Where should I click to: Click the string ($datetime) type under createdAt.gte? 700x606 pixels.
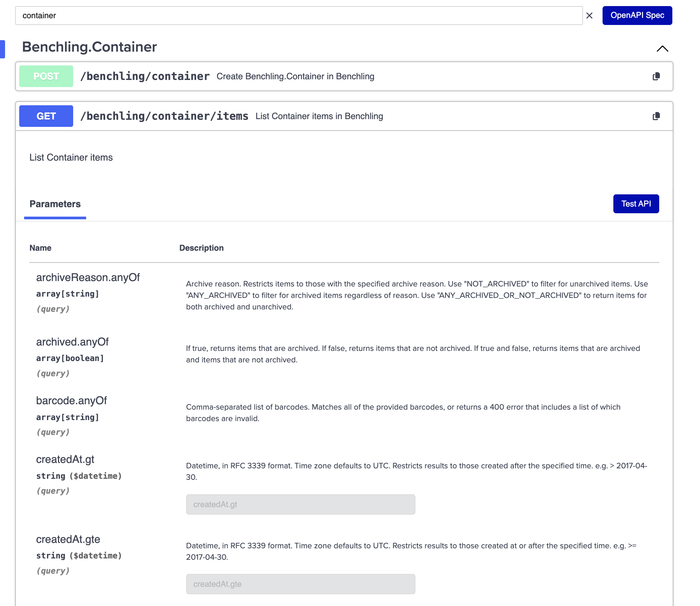[79, 556]
